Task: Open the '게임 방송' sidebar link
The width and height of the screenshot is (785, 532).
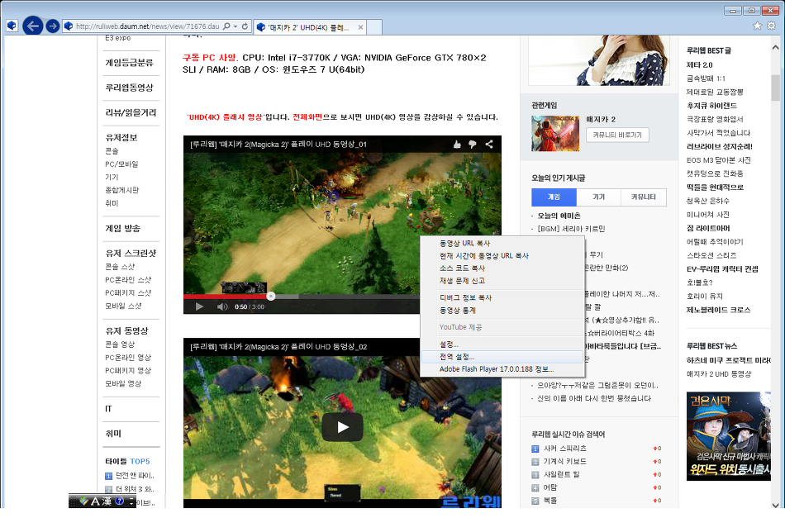Action: click(122, 229)
